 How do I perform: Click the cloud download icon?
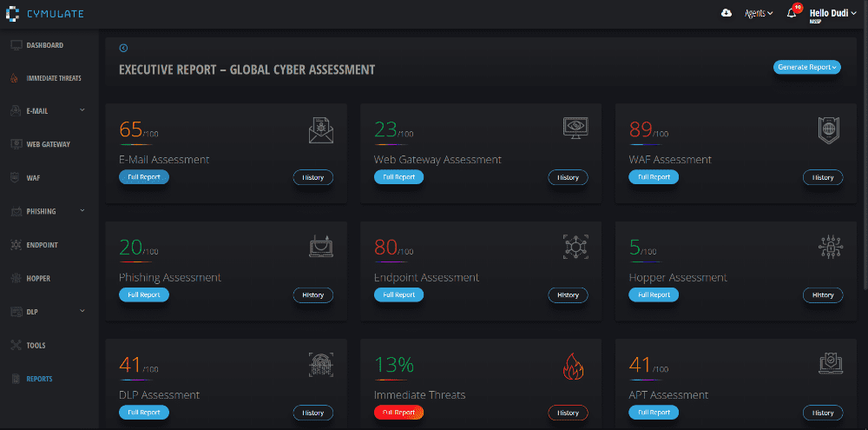point(727,13)
